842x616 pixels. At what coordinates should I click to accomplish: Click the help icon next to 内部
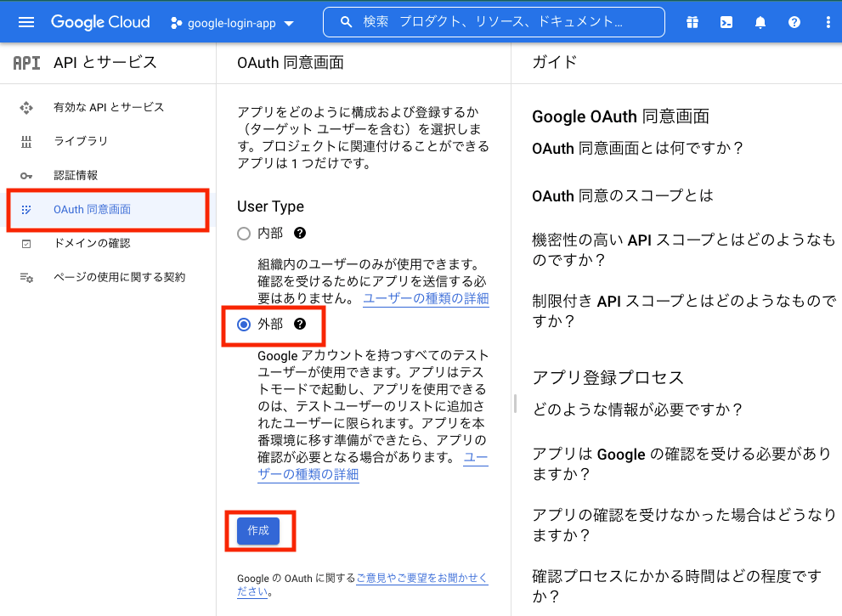pos(300,233)
